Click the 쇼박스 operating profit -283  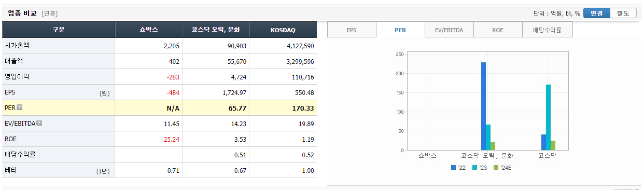pyautogui.click(x=173, y=77)
